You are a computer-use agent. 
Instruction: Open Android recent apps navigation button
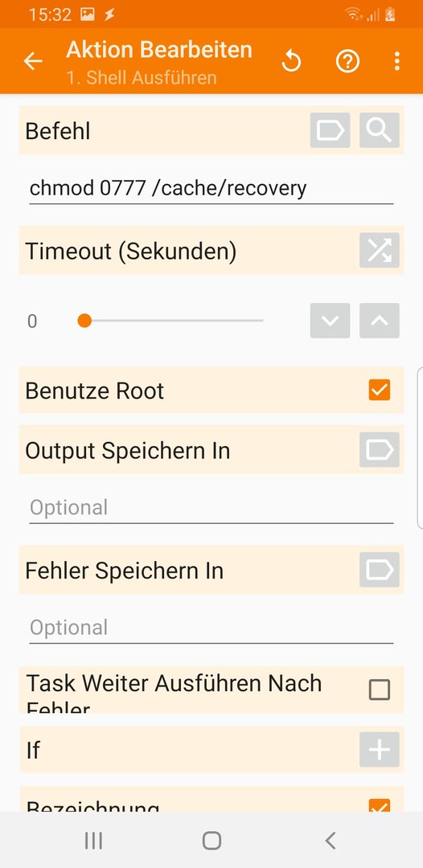[x=93, y=841]
